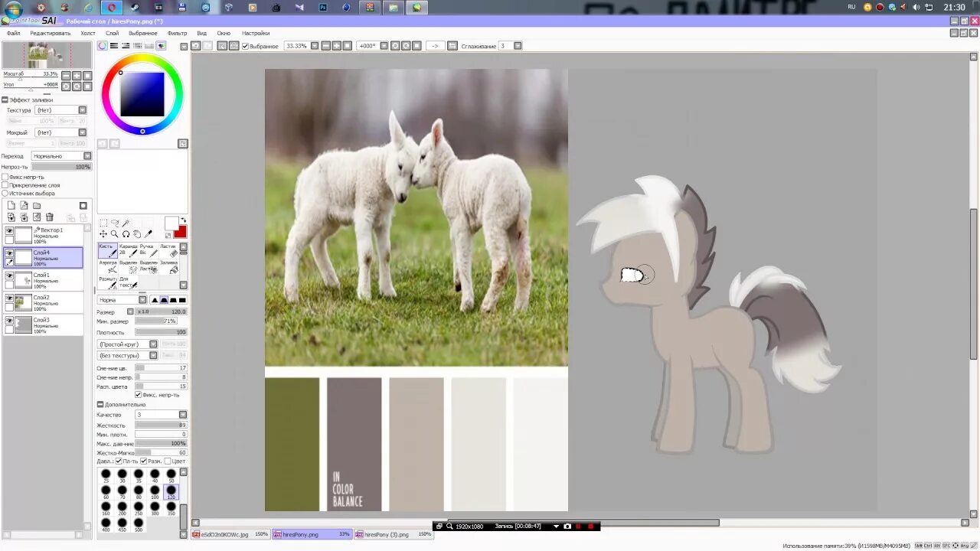The height and width of the screenshot is (551, 980).
Task: Choose the rectangular selection tool
Action: tap(103, 223)
